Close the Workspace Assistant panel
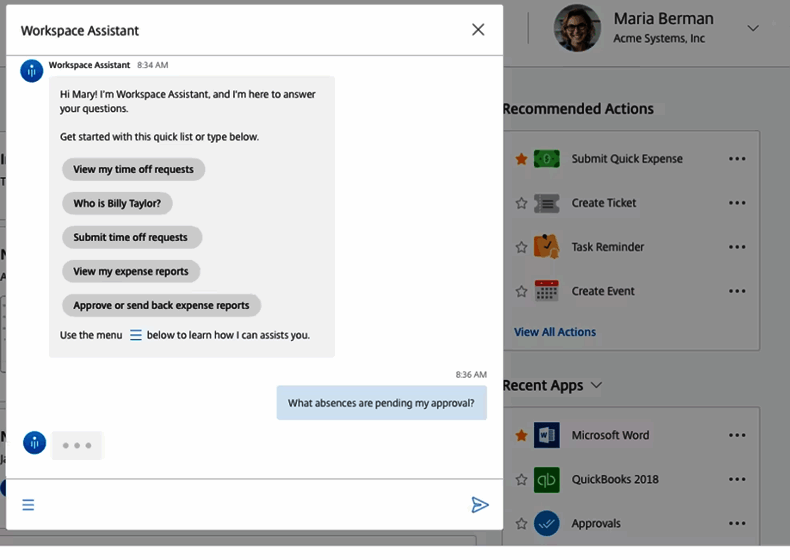Image resolution: width=790 pixels, height=560 pixels. [478, 30]
